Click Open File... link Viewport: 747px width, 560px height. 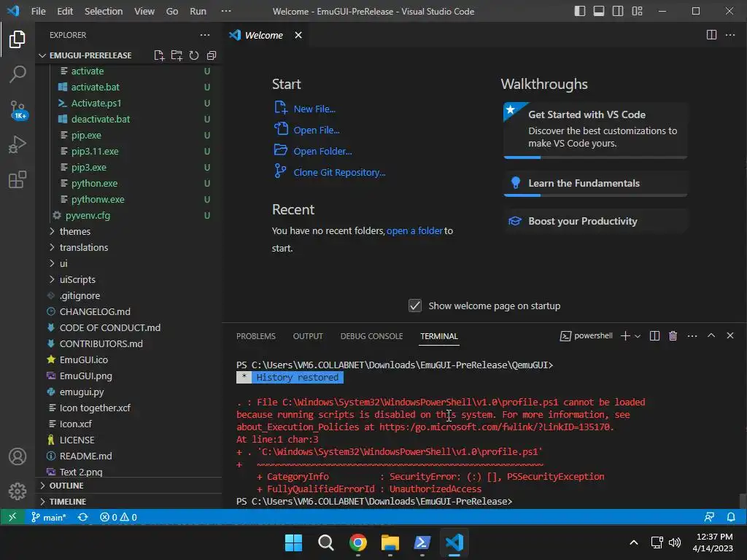317,130
